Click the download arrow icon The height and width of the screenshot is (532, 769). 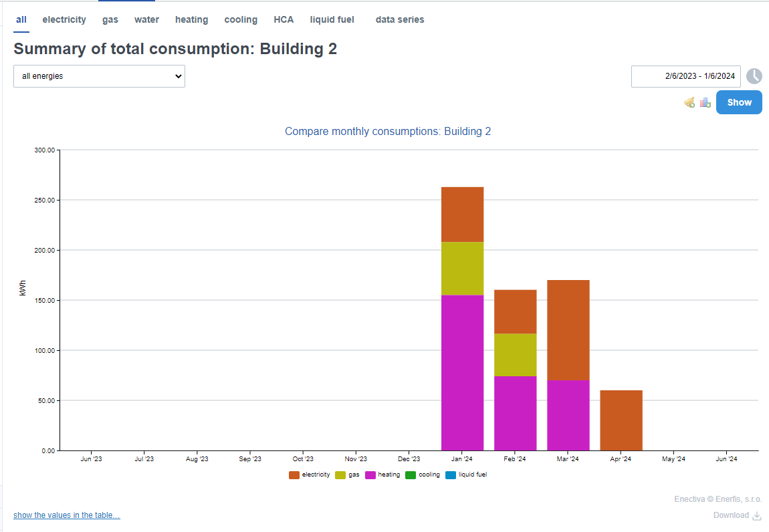tap(757, 515)
